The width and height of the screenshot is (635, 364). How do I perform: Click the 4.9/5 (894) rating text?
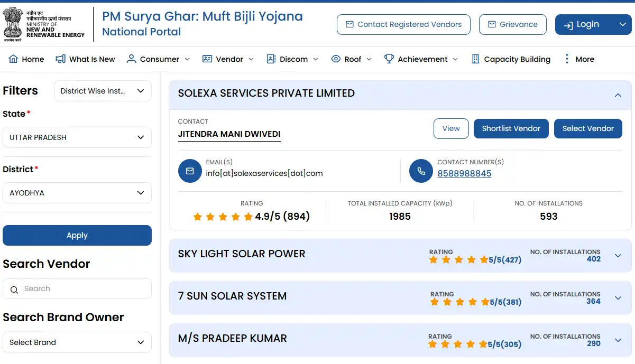click(282, 217)
